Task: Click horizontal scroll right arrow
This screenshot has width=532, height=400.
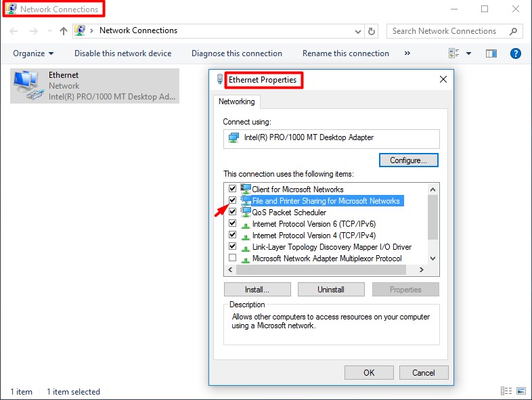Action: [422, 270]
